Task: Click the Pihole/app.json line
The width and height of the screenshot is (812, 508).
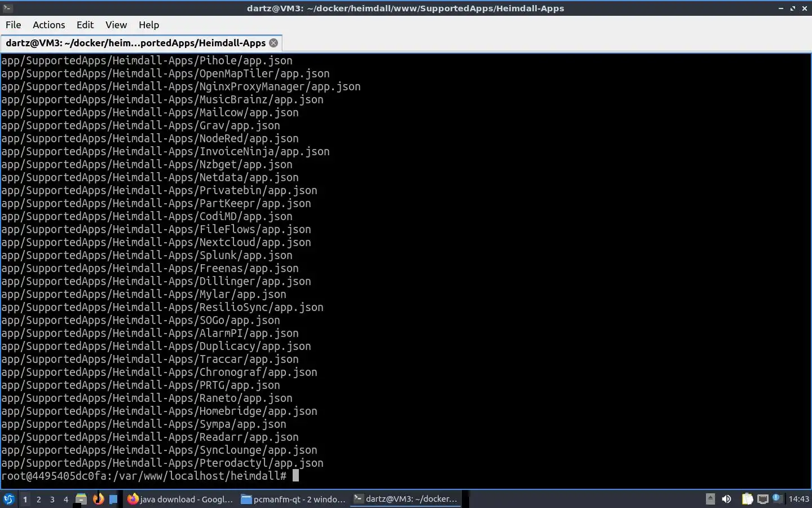Action: point(147,60)
